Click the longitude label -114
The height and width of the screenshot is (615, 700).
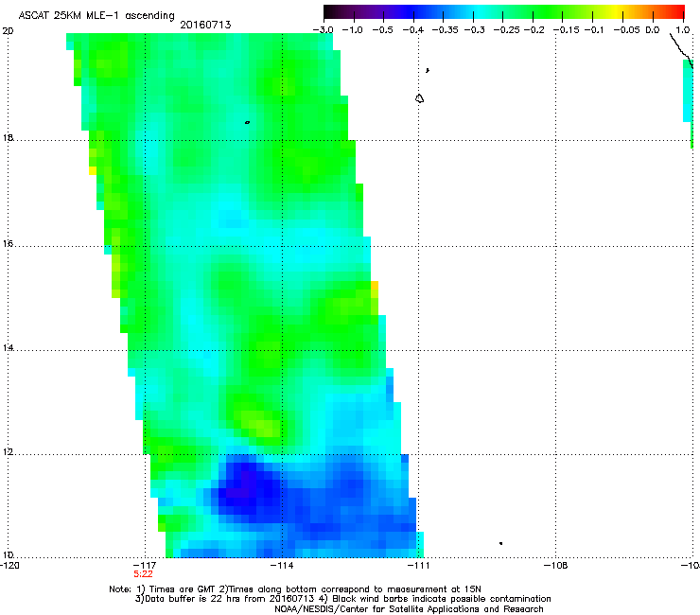click(282, 566)
